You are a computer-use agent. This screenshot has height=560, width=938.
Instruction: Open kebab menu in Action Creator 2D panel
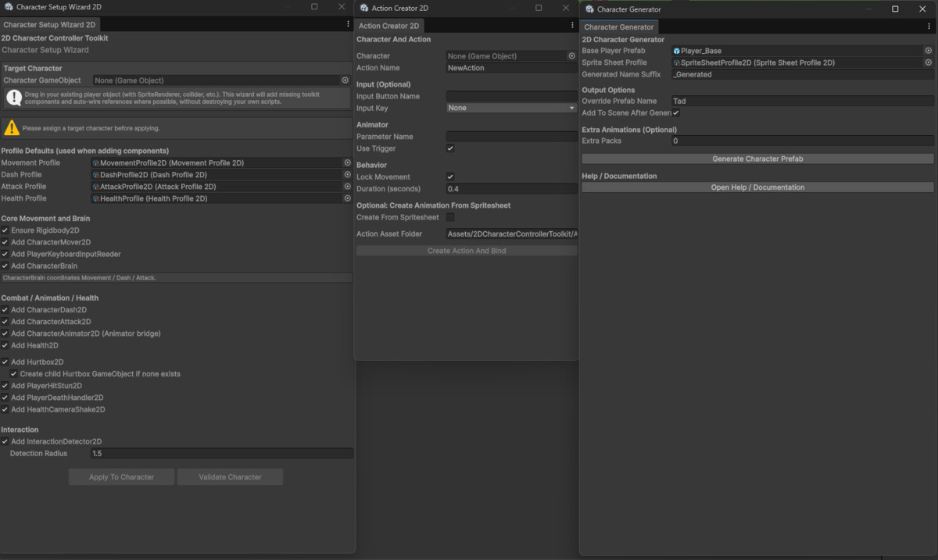pyautogui.click(x=573, y=25)
